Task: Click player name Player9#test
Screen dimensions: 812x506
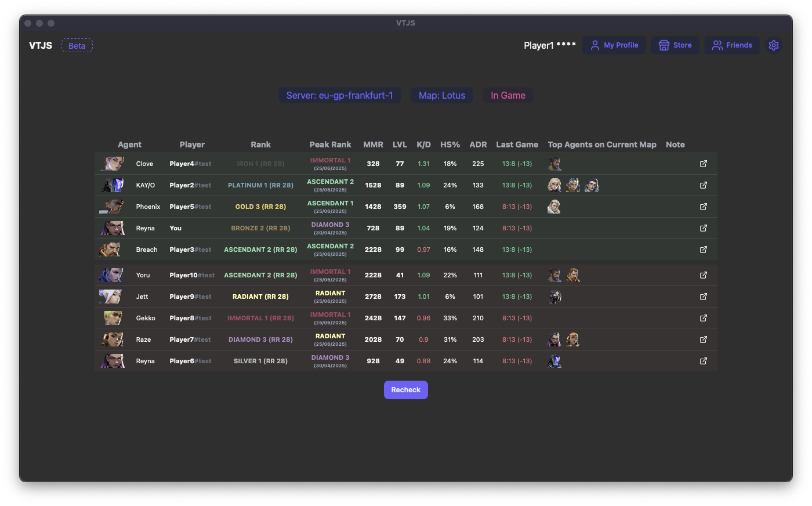Action: pyautogui.click(x=190, y=297)
